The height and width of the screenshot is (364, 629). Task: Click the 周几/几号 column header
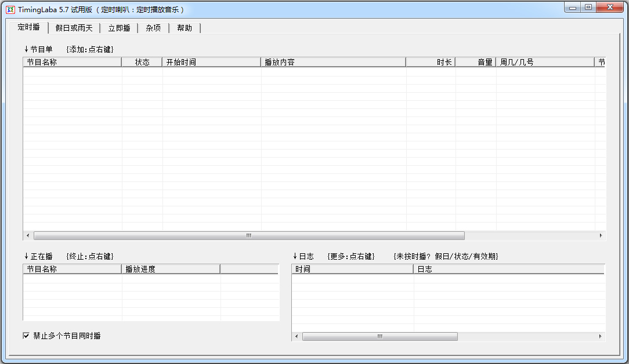(x=545, y=62)
